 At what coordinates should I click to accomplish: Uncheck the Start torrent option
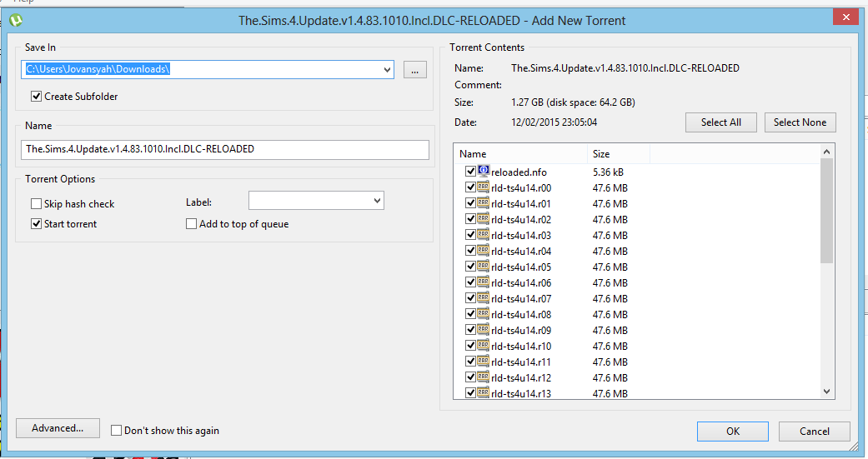pos(36,223)
